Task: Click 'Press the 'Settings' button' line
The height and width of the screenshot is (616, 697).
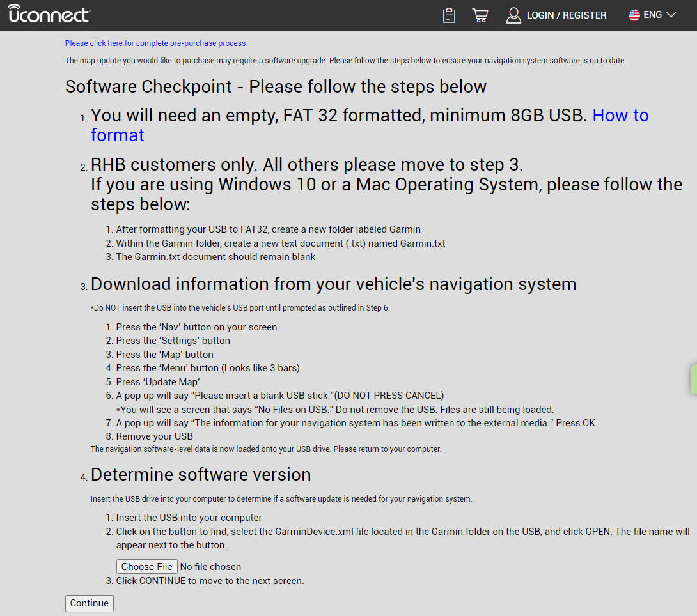Action: [x=173, y=341]
